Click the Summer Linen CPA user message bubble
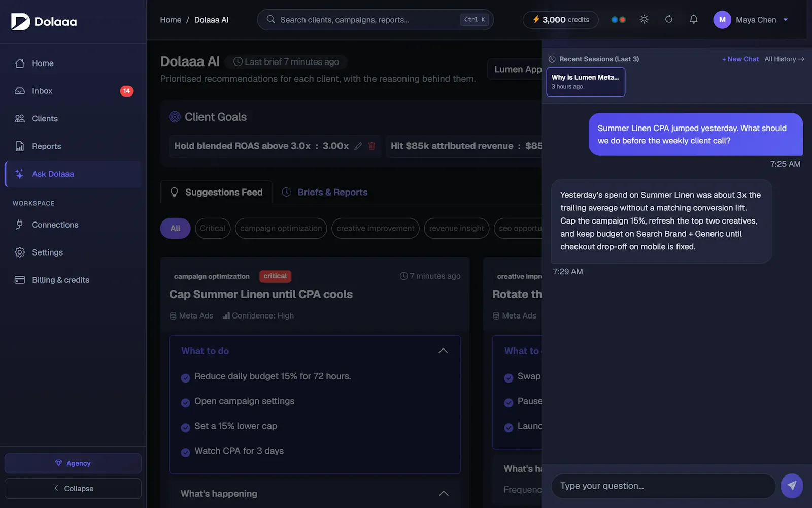This screenshot has width=812, height=508. point(696,135)
